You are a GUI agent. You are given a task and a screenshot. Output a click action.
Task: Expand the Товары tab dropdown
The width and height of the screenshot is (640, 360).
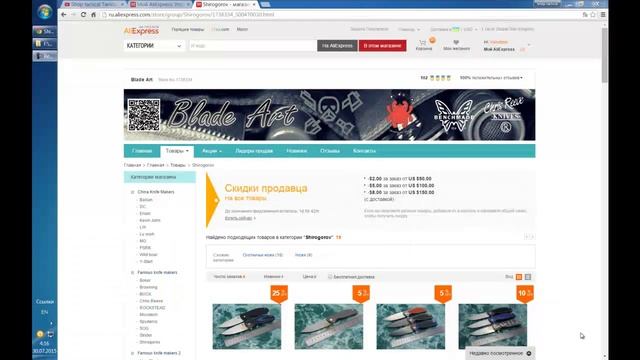tap(177, 151)
